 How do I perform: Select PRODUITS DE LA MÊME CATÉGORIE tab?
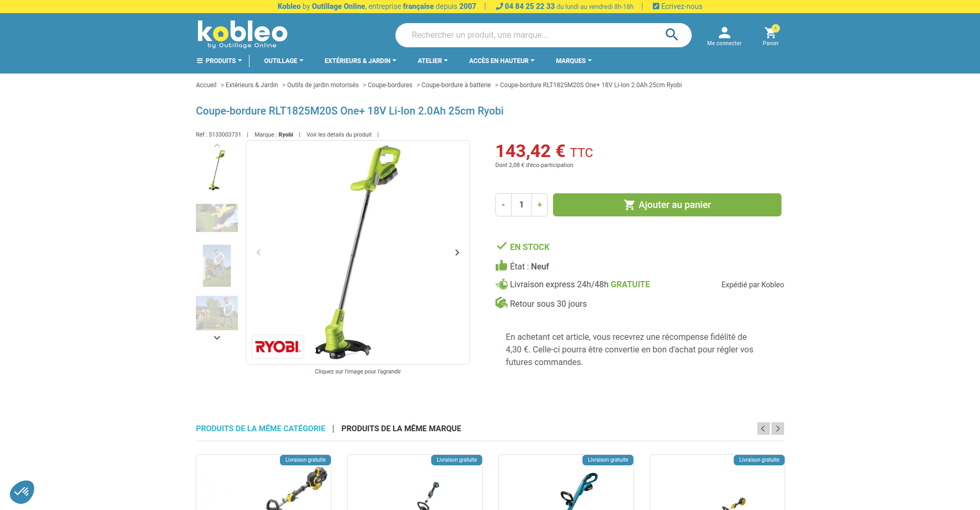[x=260, y=429]
